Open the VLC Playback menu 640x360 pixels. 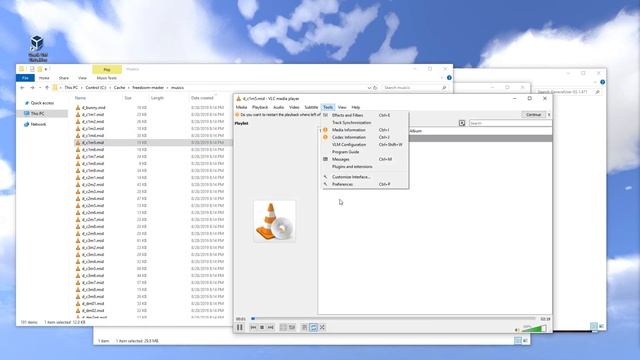tap(260, 107)
